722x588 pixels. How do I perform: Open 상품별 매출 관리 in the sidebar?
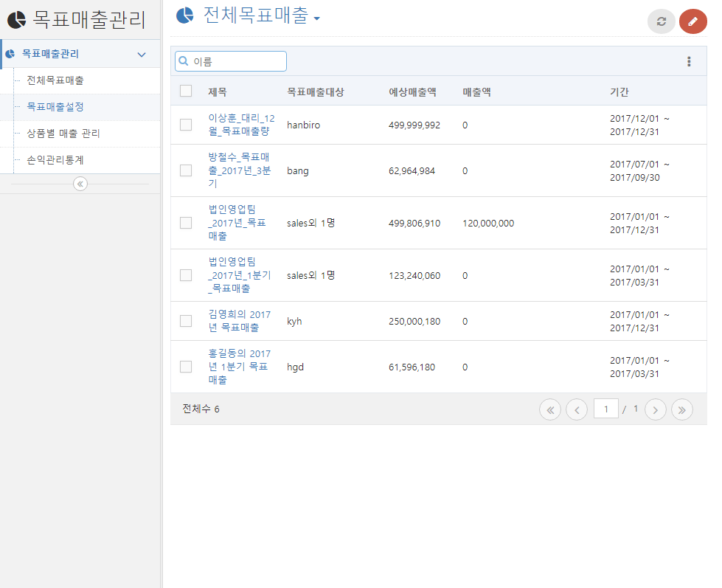coord(63,134)
